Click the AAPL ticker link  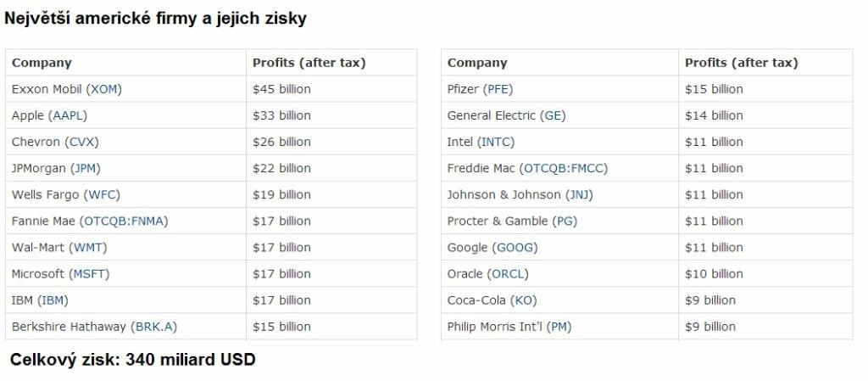tap(68, 115)
